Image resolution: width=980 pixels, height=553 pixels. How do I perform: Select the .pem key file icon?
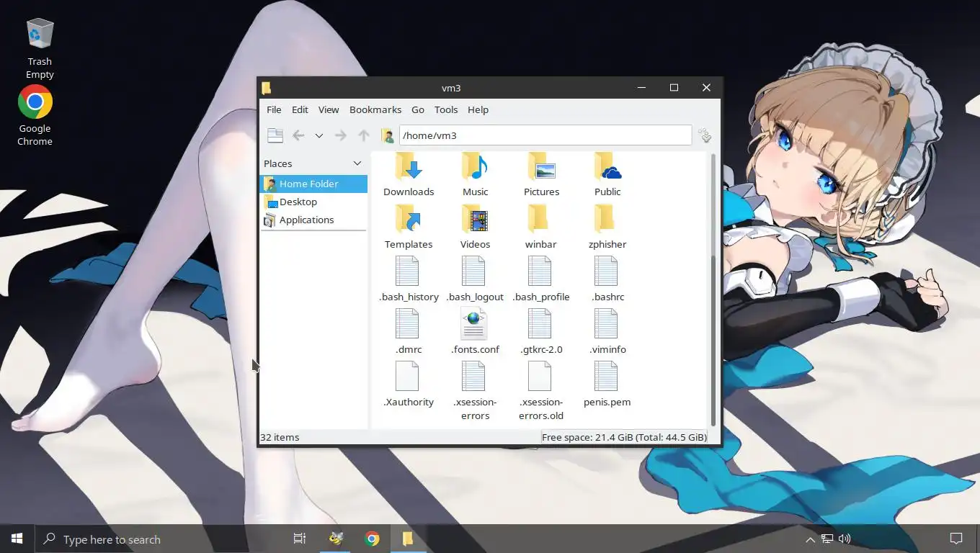[606, 377]
